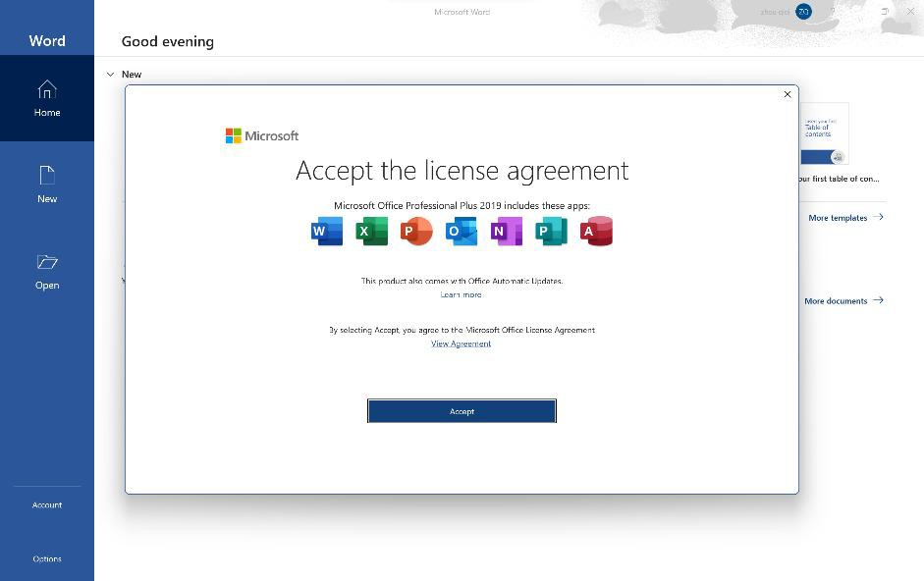Open Word Options
The image size is (924, 581).
(x=47, y=558)
